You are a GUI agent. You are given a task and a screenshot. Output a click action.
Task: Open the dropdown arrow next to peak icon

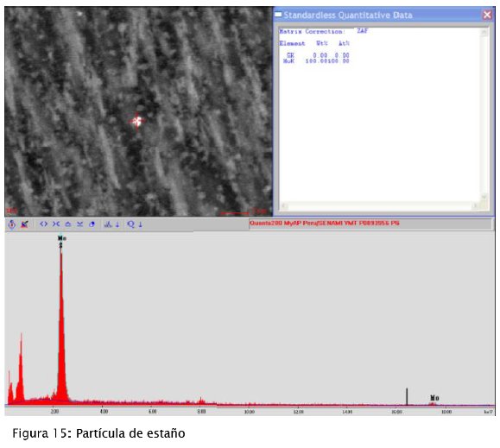[117, 224]
